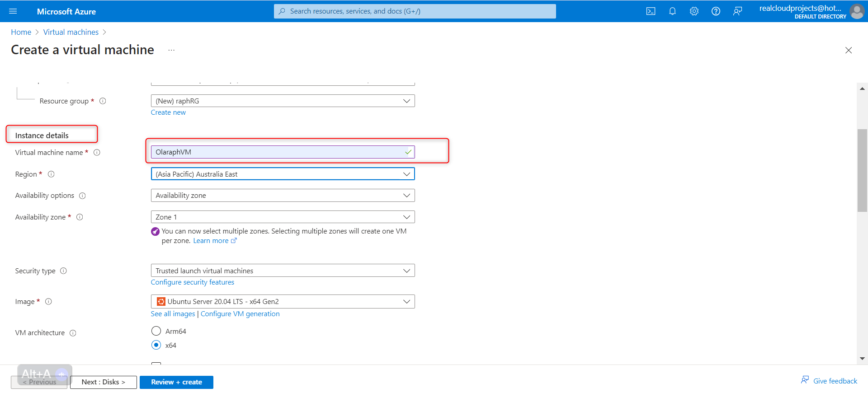Open the Image dropdown
The image size is (868, 402).
283,301
